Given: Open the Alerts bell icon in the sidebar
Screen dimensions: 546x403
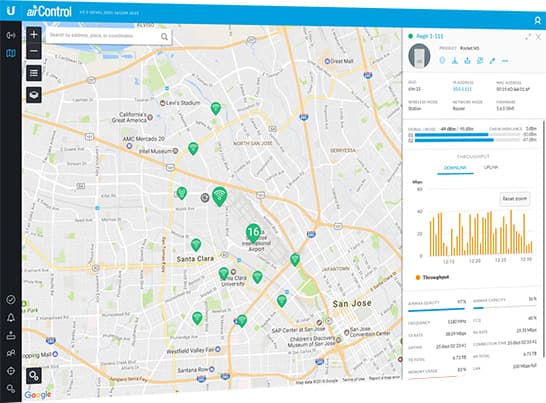Looking at the screenshot, I should (x=11, y=317).
